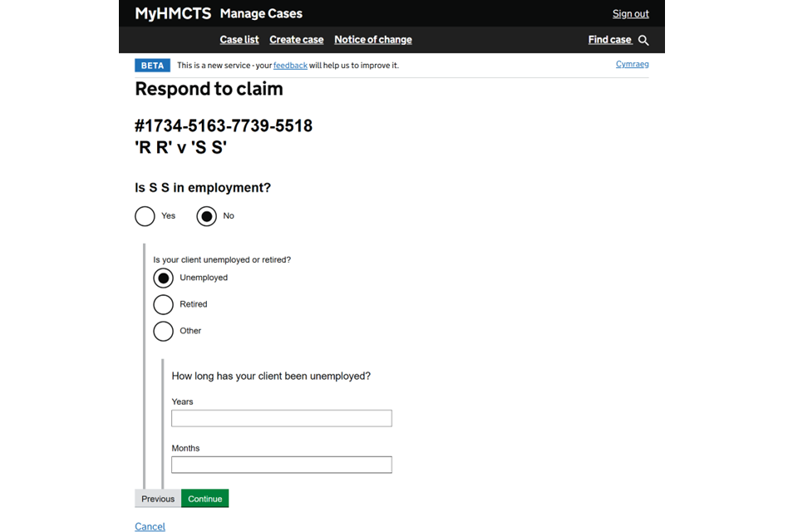Select No for employment question
798x532 pixels.
(207, 216)
